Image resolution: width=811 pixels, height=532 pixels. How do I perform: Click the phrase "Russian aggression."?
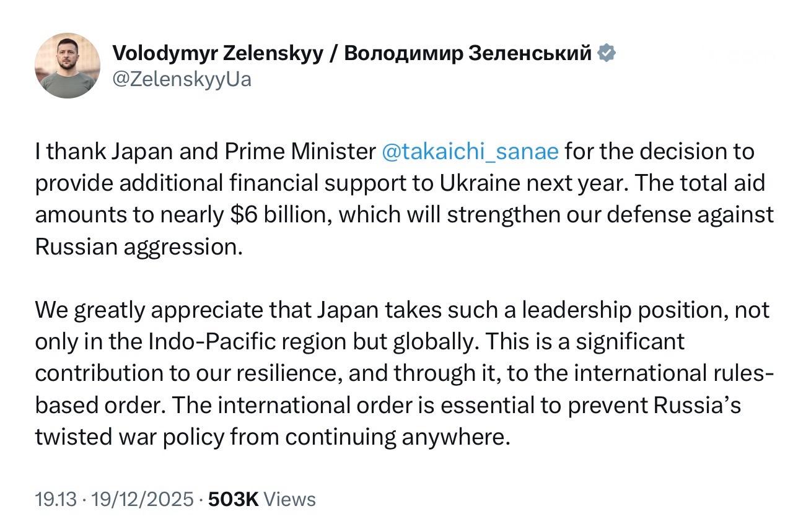(x=136, y=246)
